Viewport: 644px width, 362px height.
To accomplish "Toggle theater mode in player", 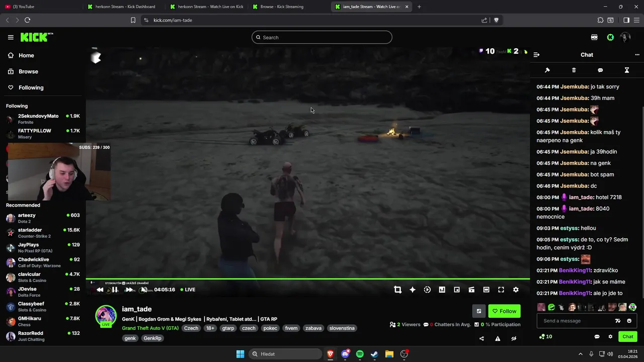I will coord(486,290).
